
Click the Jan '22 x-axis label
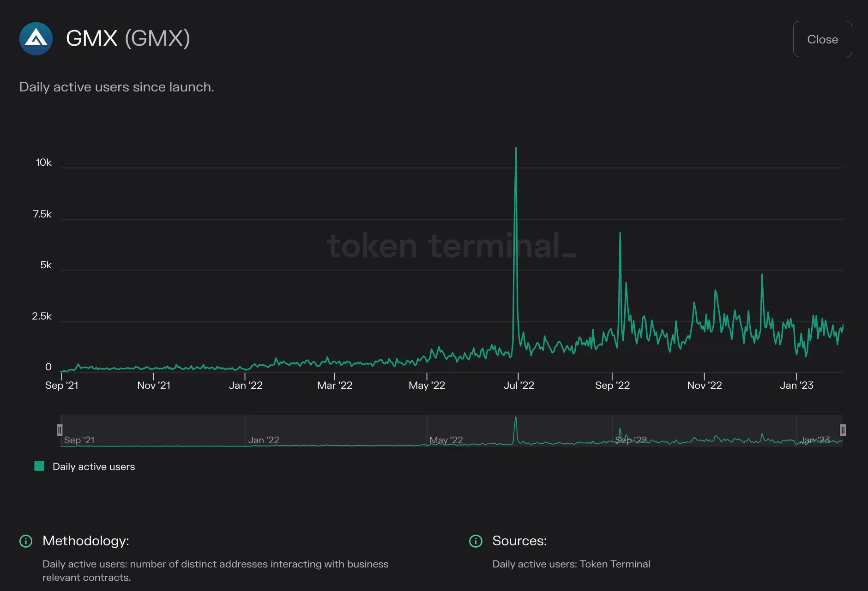coord(246,385)
